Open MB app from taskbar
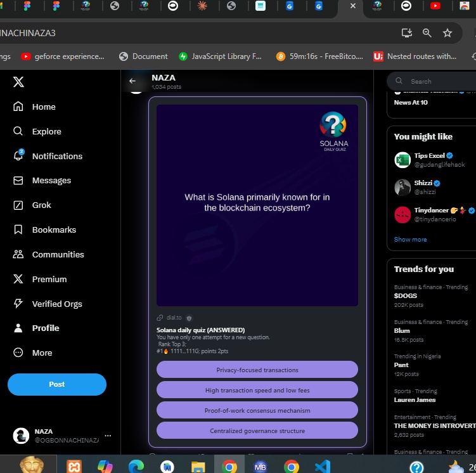476x473 pixels. (260, 466)
